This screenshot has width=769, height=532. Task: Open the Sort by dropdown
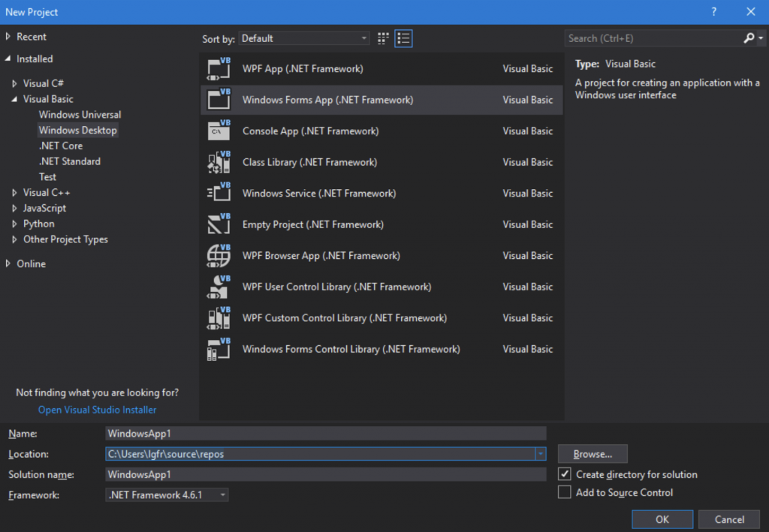[364, 38]
